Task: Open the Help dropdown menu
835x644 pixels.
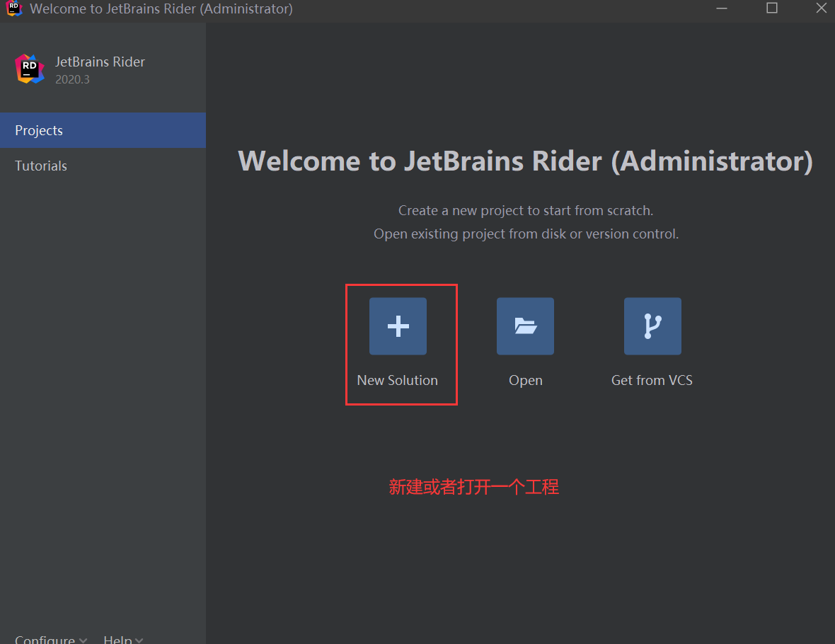Action: pos(117,638)
